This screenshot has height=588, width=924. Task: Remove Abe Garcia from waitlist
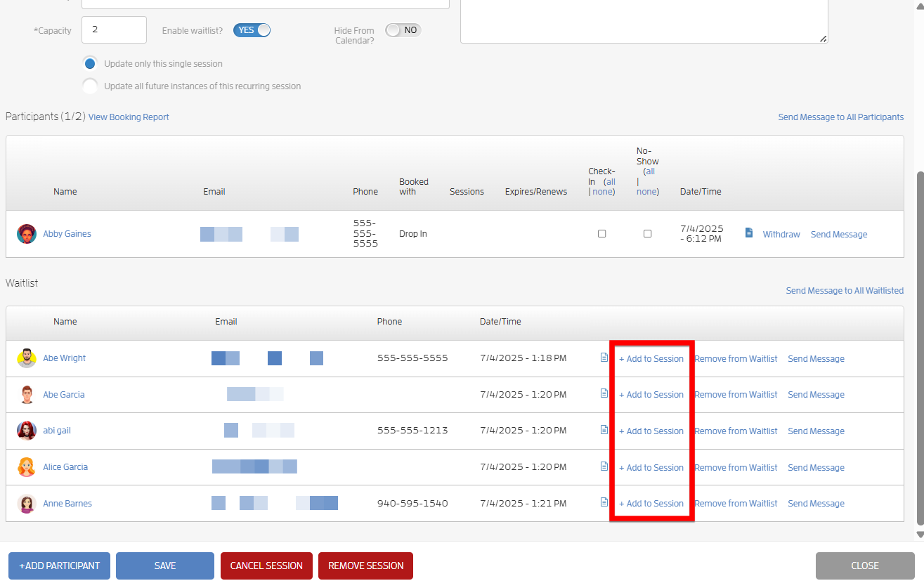click(x=736, y=395)
